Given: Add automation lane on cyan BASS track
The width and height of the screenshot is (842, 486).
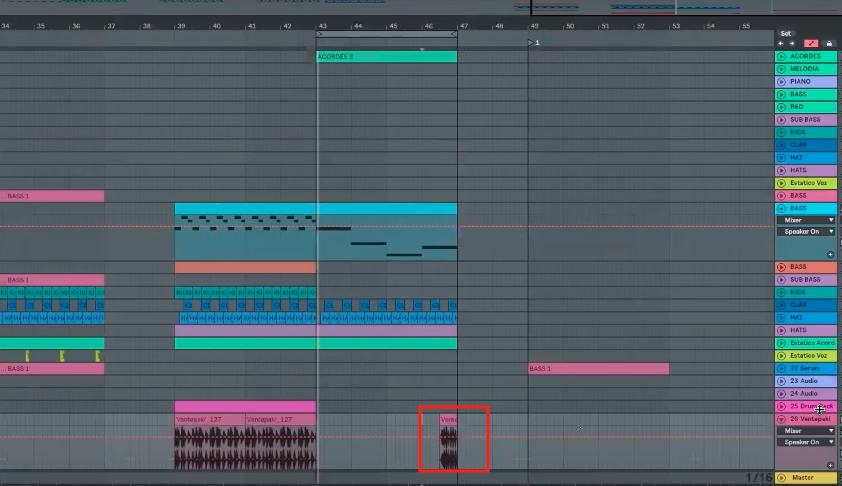Looking at the screenshot, I should 830,255.
